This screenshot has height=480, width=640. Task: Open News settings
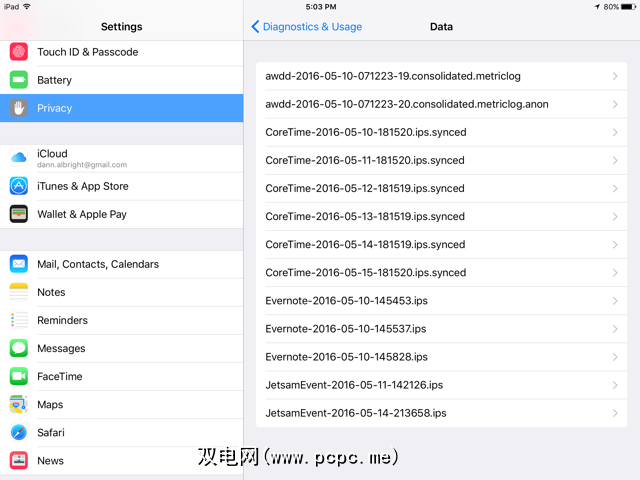[x=122, y=460]
